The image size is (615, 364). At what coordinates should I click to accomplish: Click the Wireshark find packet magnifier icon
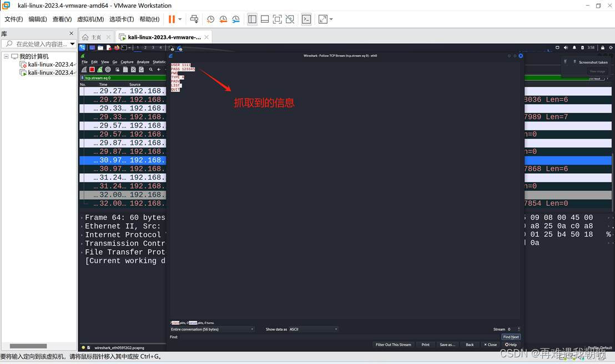[150, 69]
